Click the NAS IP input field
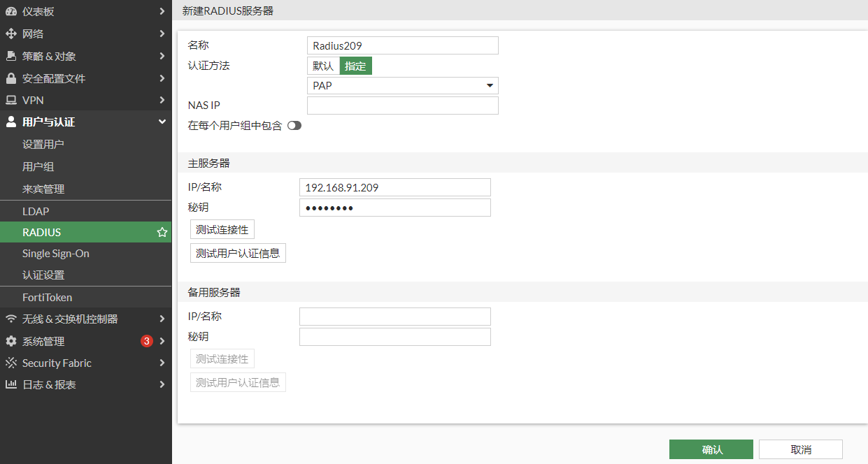Viewport: 868px width, 464px height. [x=402, y=106]
